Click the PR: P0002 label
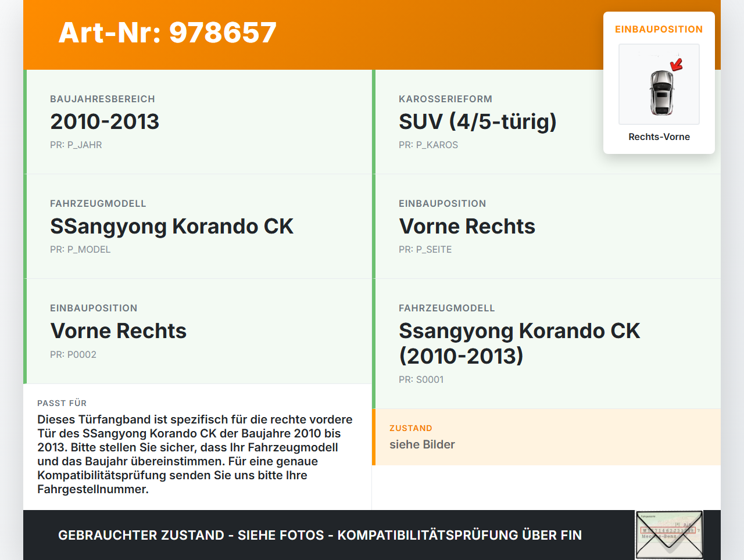 pyautogui.click(x=73, y=354)
